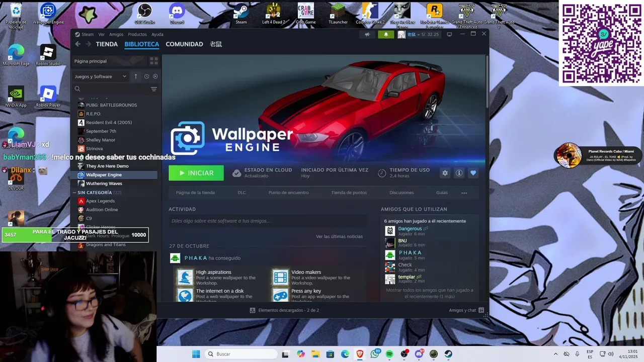Select Shelley Manor in the library
This screenshot has width=644, height=362.
pyautogui.click(x=101, y=140)
